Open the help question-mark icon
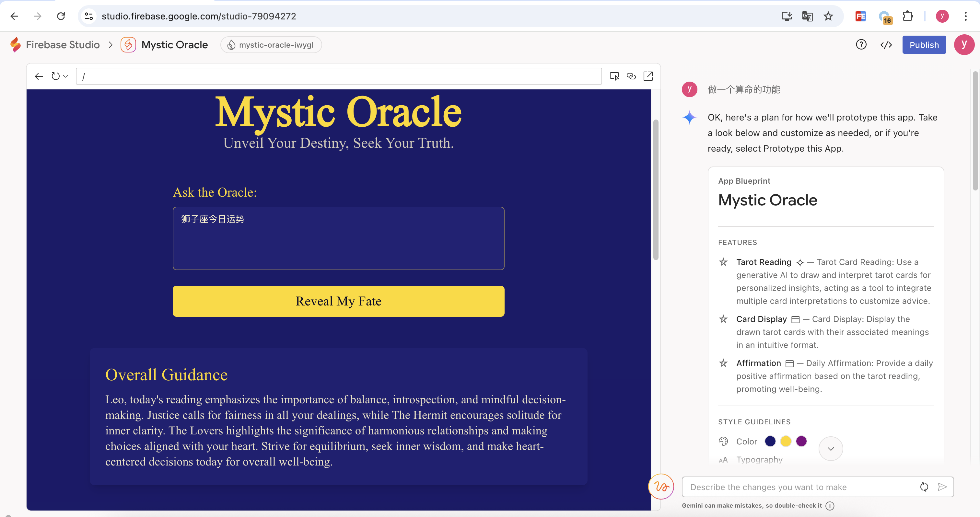Viewport: 980px width, 517px height. [861, 45]
